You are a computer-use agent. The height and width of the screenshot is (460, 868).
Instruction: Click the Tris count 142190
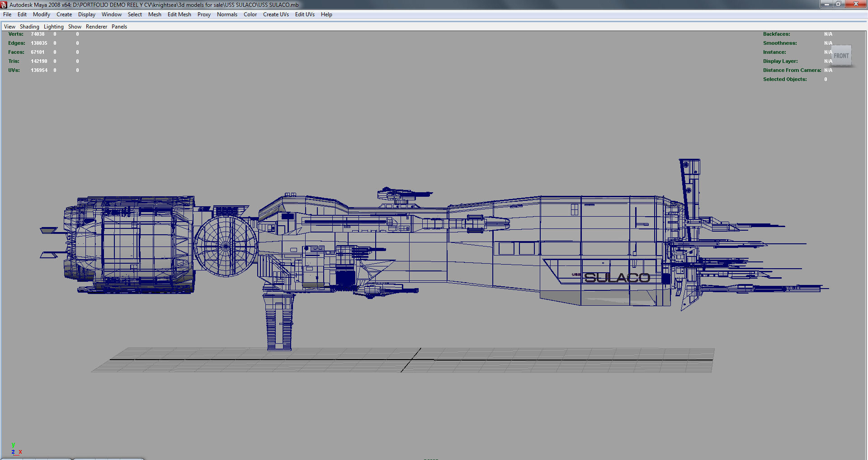tap(39, 61)
